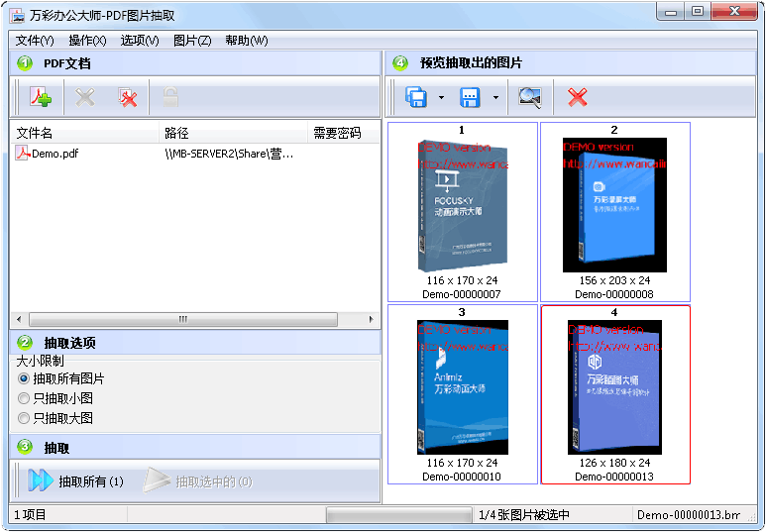Click the clear all PDFs icon
The image size is (766, 532).
coord(128,97)
